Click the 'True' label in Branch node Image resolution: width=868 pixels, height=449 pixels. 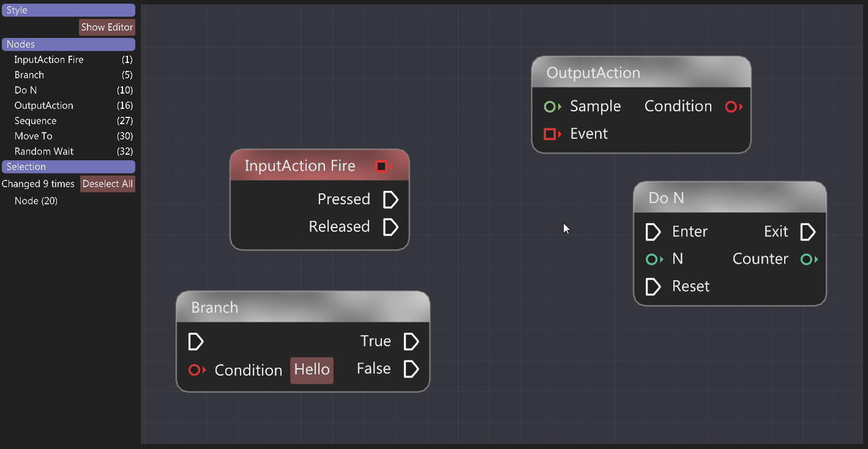click(x=376, y=341)
